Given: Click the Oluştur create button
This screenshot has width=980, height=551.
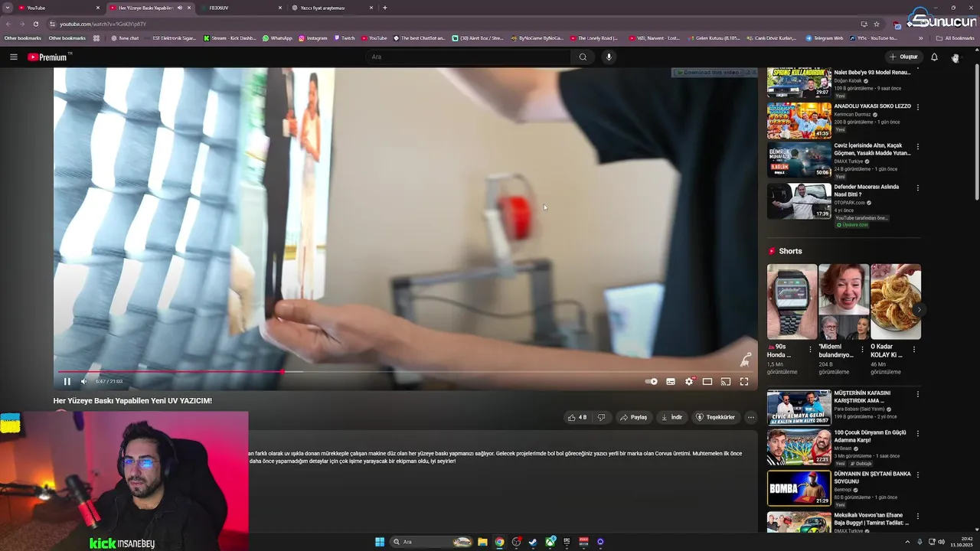Looking at the screenshot, I should pyautogui.click(x=903, y=57).
